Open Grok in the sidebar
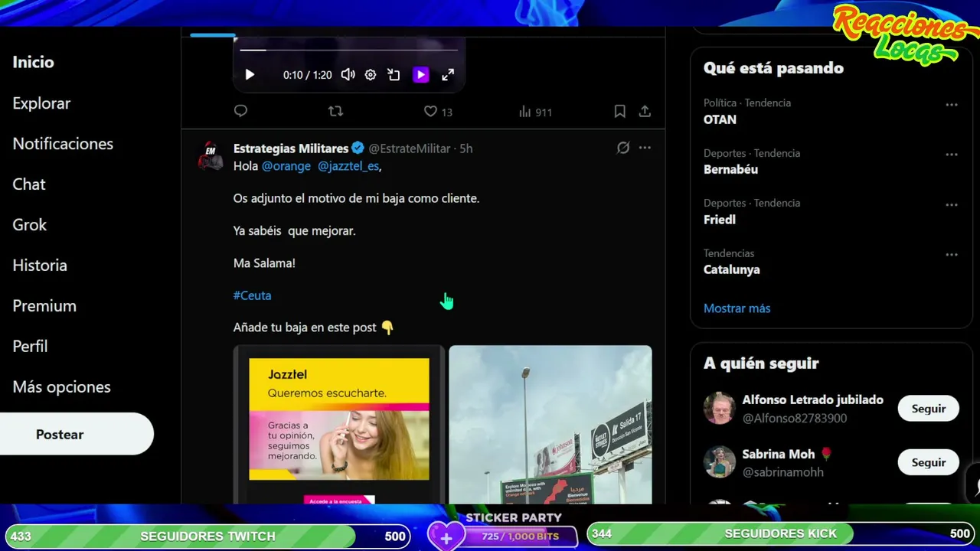The image size is (980, 551). click(30, 225)
